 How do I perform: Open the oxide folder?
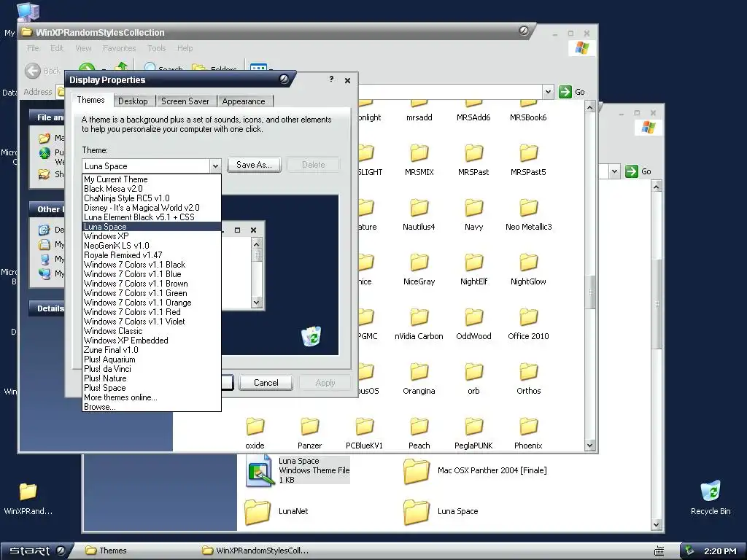click(x=255, y=427)
